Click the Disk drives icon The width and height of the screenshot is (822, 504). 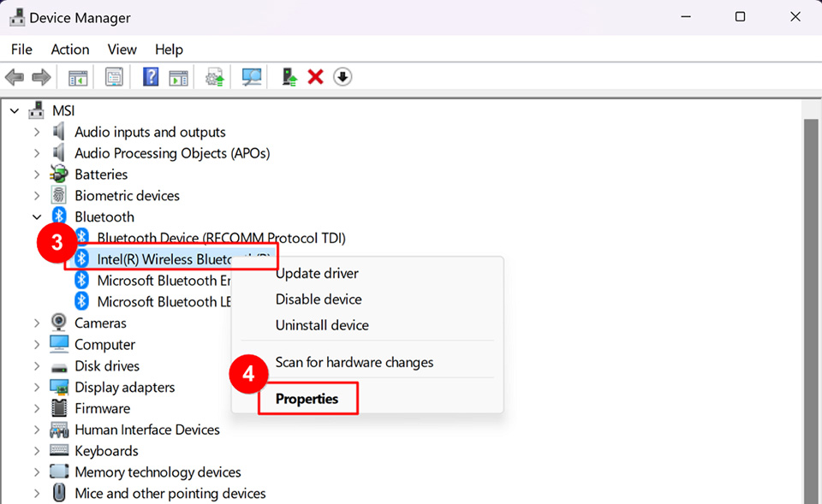pos(59,367)
